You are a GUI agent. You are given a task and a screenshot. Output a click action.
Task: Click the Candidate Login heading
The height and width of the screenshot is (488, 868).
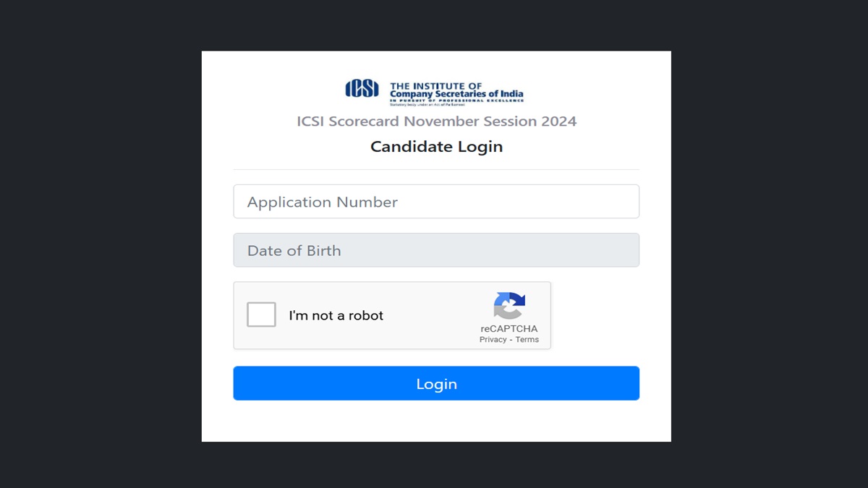pyautogui.click(x=436, y=147)
